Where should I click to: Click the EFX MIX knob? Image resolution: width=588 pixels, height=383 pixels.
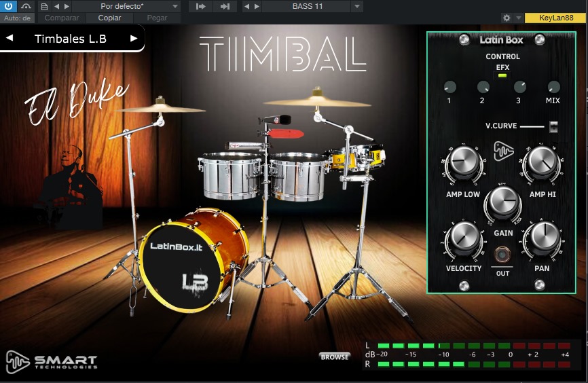553,87
